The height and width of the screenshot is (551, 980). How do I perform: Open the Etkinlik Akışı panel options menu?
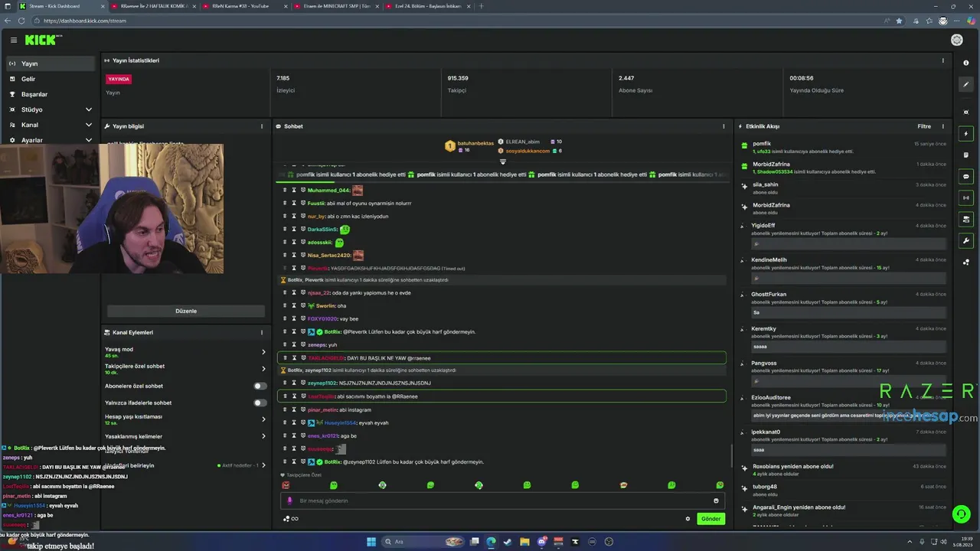(x=942, y=126)
